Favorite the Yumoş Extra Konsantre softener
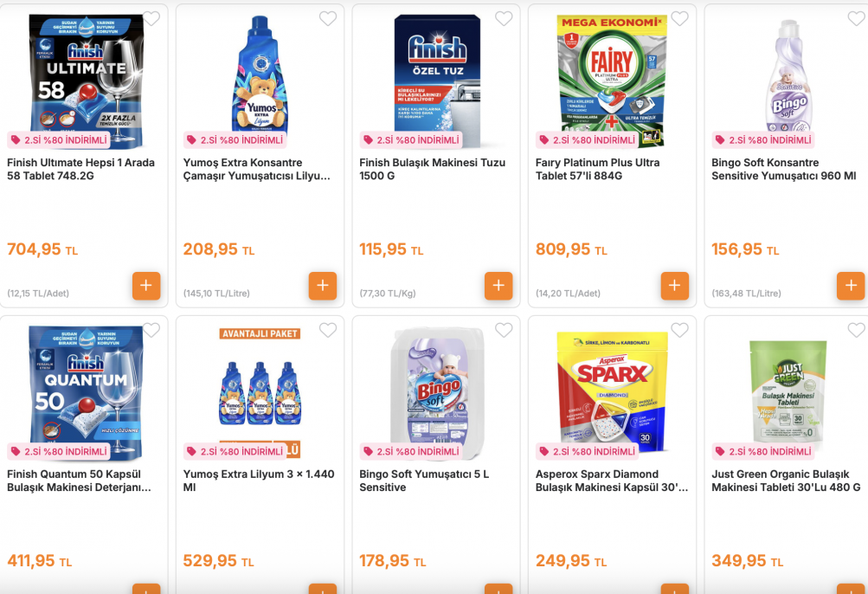Screen dimensions: 868x594 [328, 19]
